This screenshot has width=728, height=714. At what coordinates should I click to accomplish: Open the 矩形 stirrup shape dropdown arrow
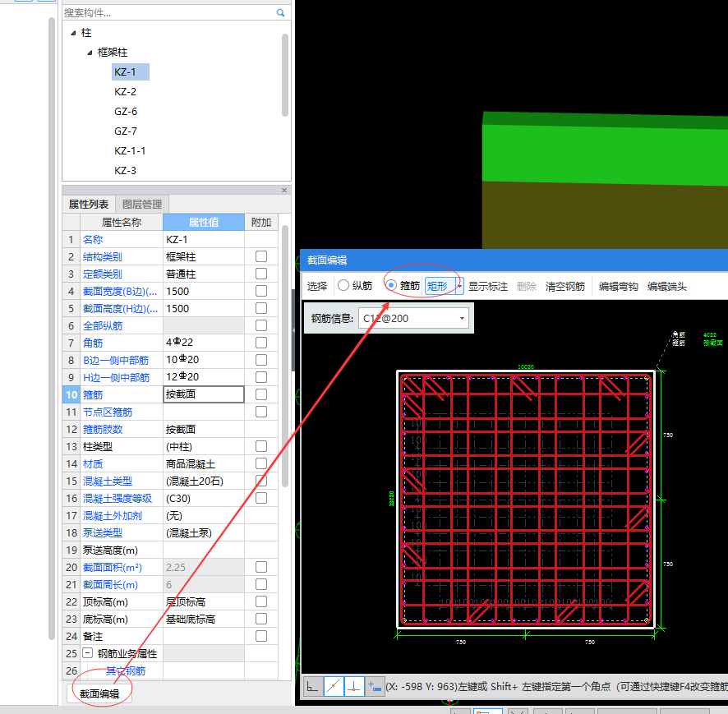click(459, 286)
